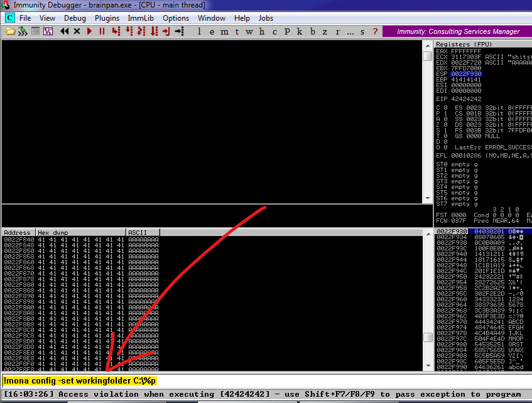Click the Registers (FPU) pane header

click(483, 44)
